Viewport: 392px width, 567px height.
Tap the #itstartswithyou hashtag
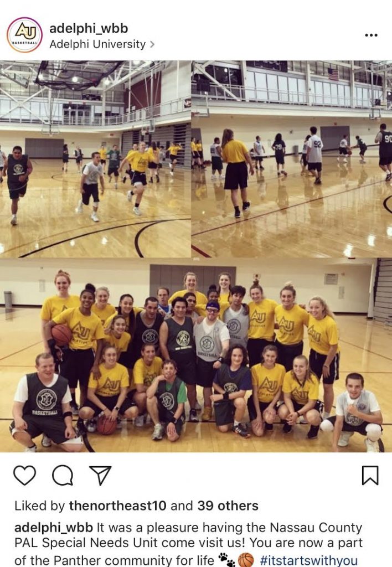pos(308,560)
